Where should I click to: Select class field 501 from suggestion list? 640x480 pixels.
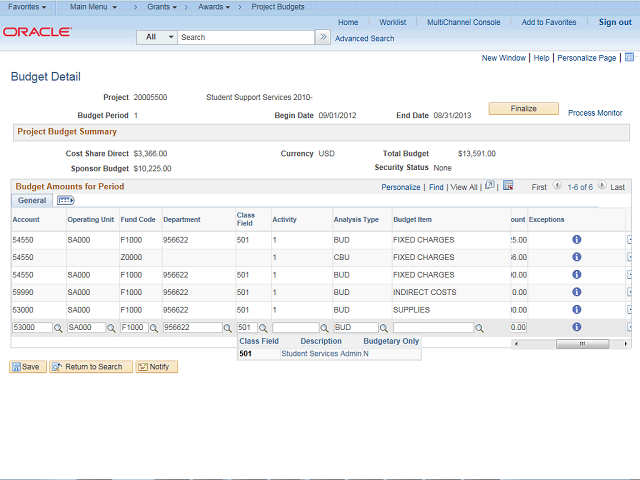point(245,353)
